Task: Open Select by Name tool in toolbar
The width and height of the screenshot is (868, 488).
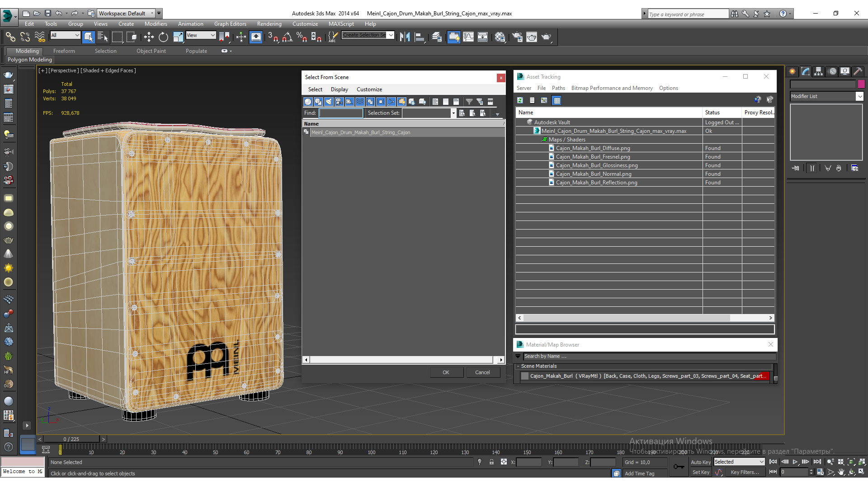Action: click(103, 37)
